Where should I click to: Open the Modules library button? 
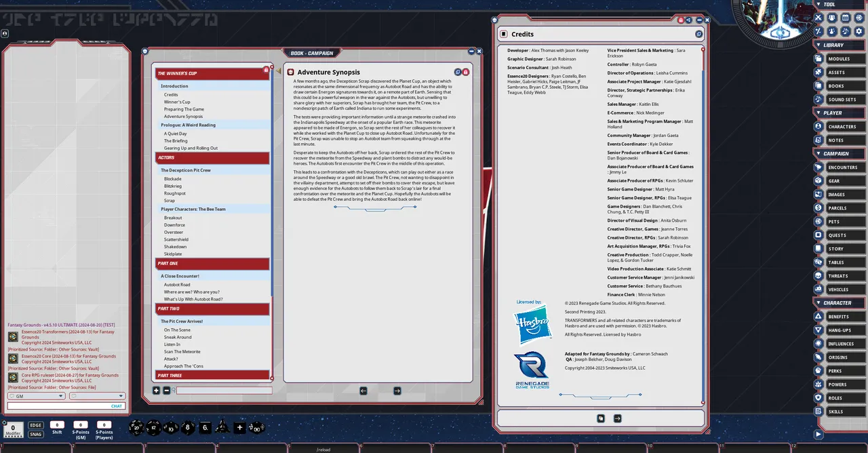coord(839,59)
